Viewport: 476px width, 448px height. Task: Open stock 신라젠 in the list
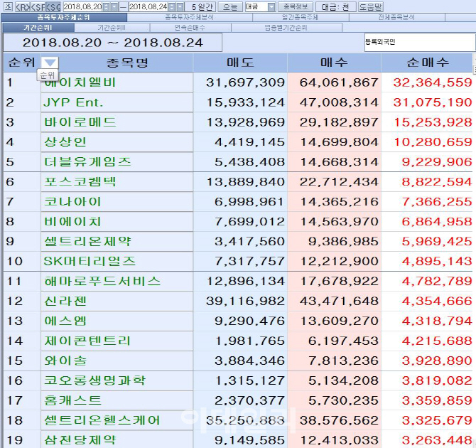(117, 301)
